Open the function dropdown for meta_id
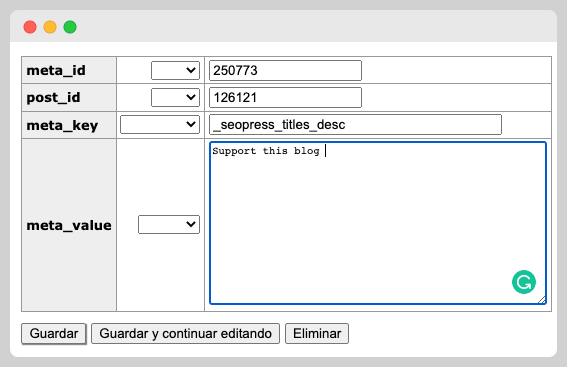The height and width of the screenshot is (367, 567). click(x=175, y=70)
